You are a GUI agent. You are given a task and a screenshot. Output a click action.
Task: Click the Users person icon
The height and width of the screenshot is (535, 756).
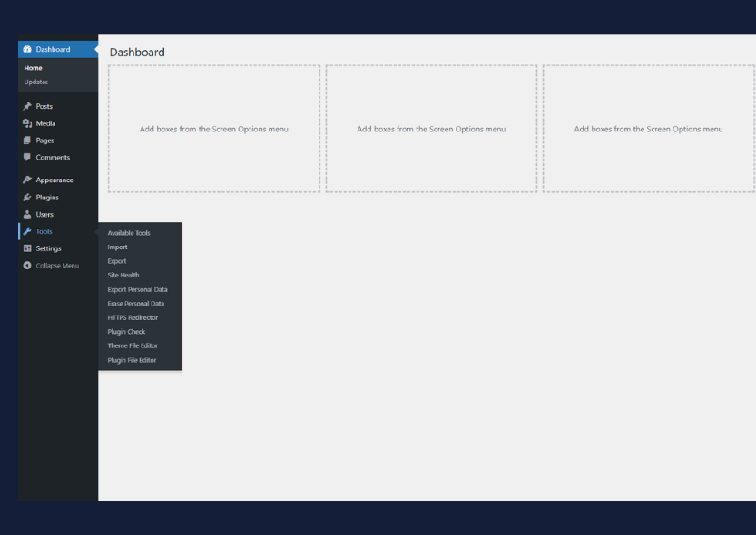27,214
